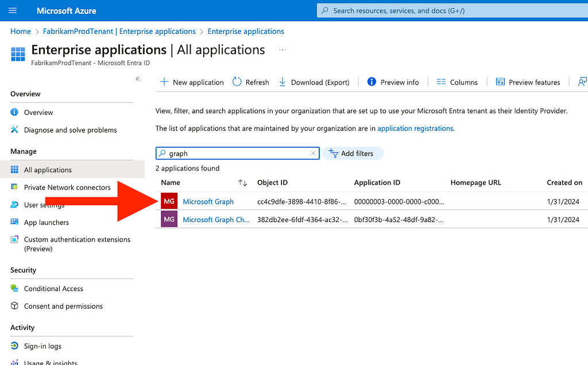The image size is (588, 365).
Task: Go to Home breadcrumb
Action: [21, 32]
